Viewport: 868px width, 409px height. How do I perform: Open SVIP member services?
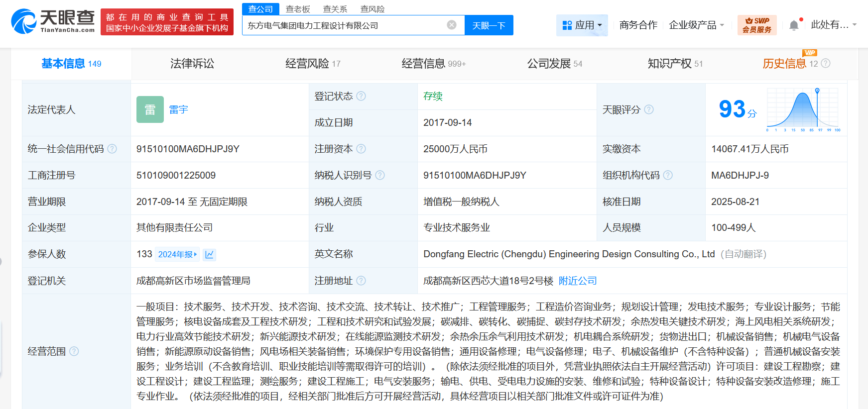756,25
